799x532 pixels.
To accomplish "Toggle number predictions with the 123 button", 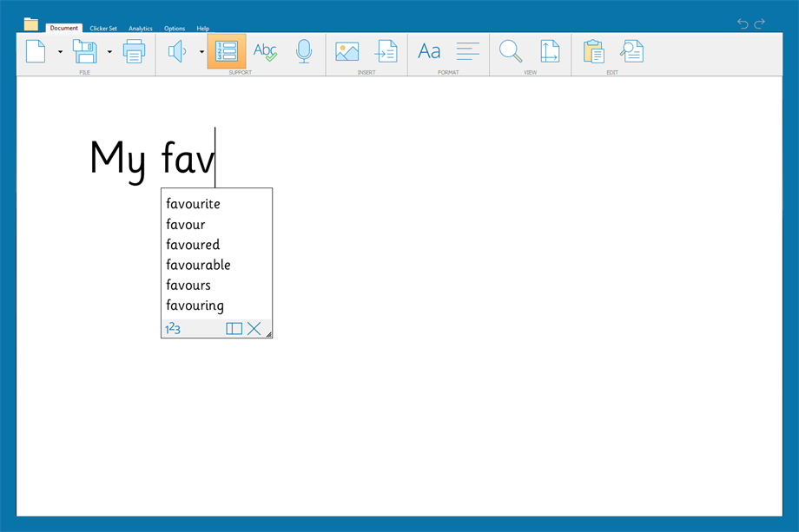I will click(x=171, y=328).
